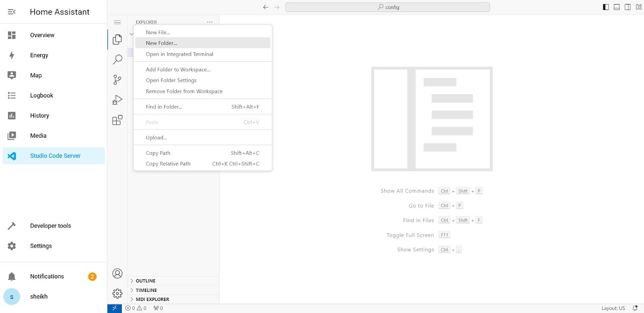Select Remove Folder from Workspace
Screen dimensions: 644x313
pyautogui.click(x=203, y=91)
